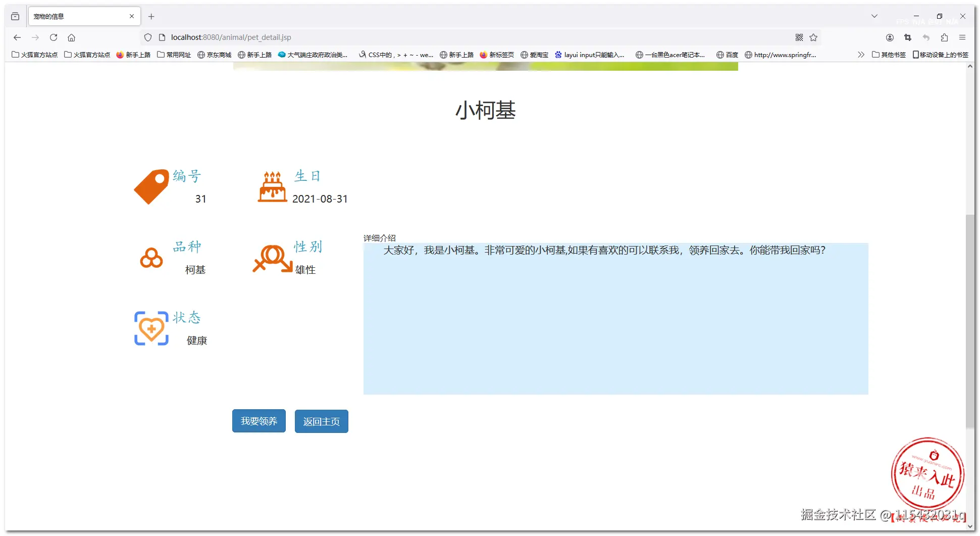Click the 我要领养 adopt button
Screen dimensions: 980x536
tap(259, 421)
